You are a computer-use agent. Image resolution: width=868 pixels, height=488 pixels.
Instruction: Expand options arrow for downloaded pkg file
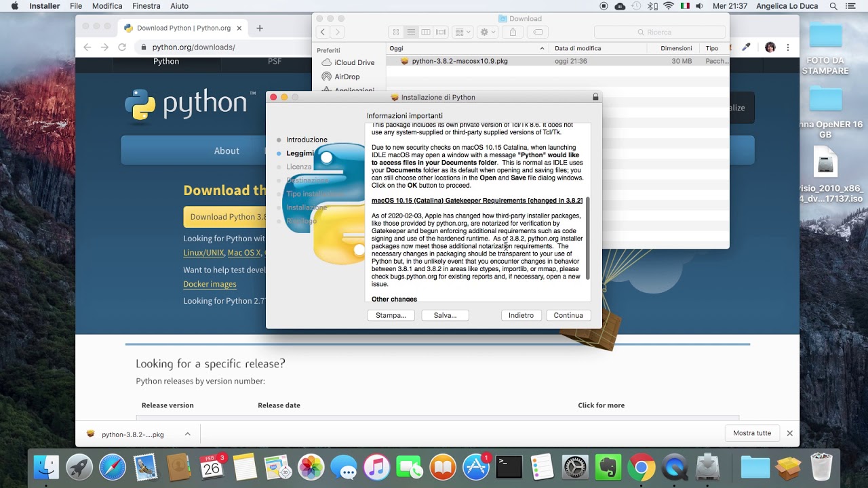click(188, 434)
